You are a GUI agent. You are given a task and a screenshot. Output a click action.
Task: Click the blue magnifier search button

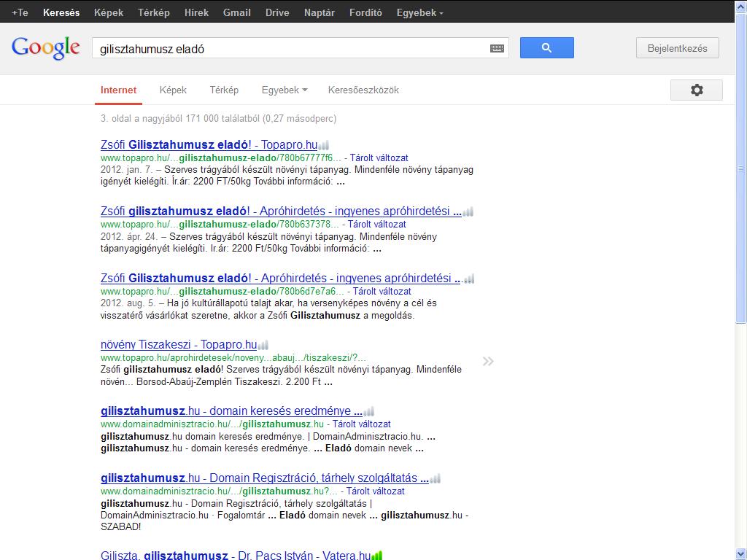coord(547,47)
